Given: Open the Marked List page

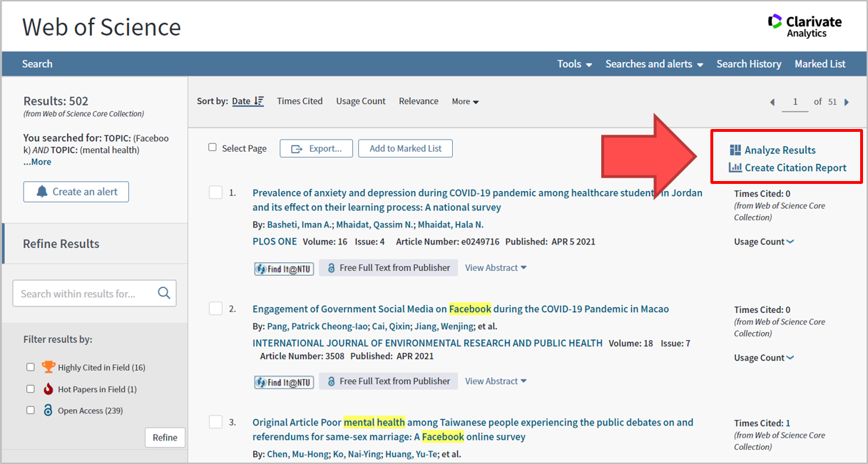Looking at the screenshot, I should coord(820,63).
